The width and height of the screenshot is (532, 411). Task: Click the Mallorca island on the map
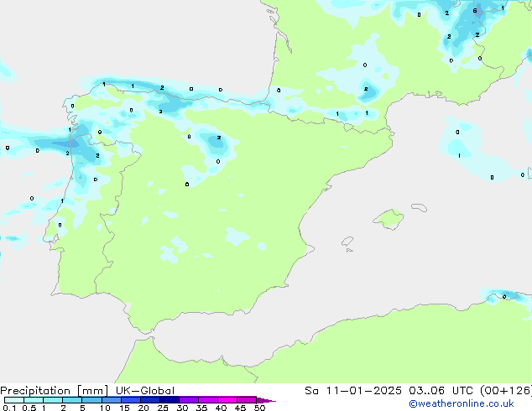pyautogui.click(x=389, y=219)
